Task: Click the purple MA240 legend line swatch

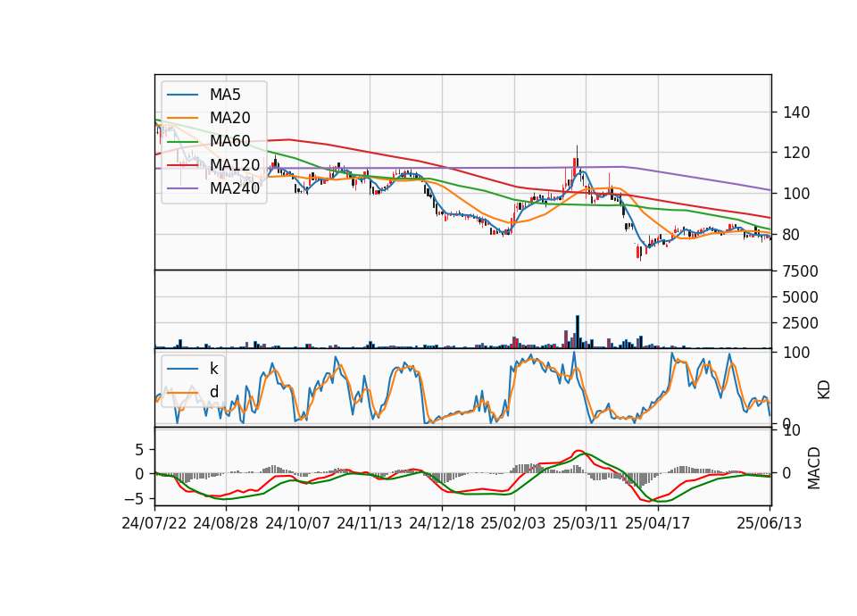Action: point(182,188)
